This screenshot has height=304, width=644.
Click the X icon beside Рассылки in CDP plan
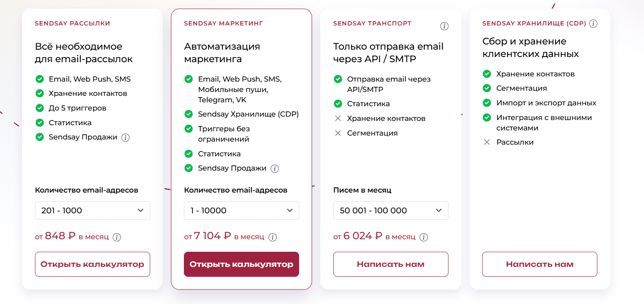(x=487, y=142)
